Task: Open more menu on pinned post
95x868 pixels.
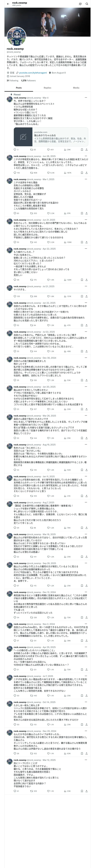Action: (86, 98)
